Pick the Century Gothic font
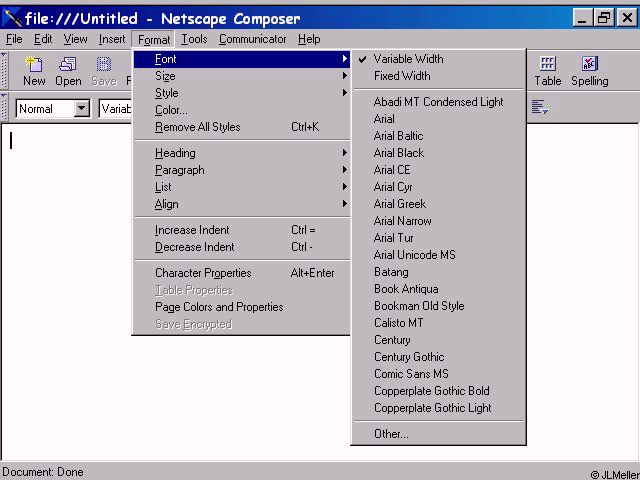 pyautogui.click(x=438, y=357)
